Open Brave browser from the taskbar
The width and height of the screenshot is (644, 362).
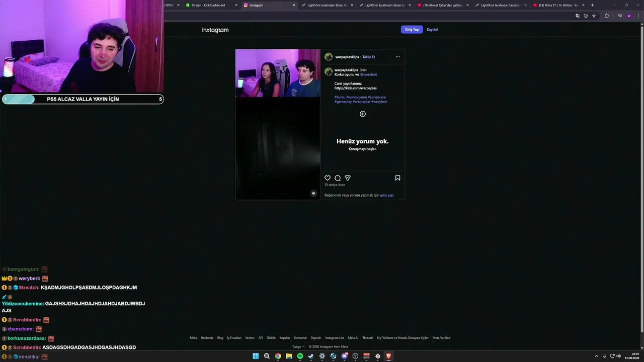(388, 356)
